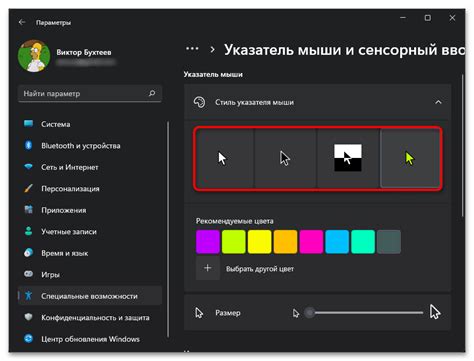474x361 pixels.
Task: Click the Bluetooth icon in sidebar
Action: click(x=29, y=145)
